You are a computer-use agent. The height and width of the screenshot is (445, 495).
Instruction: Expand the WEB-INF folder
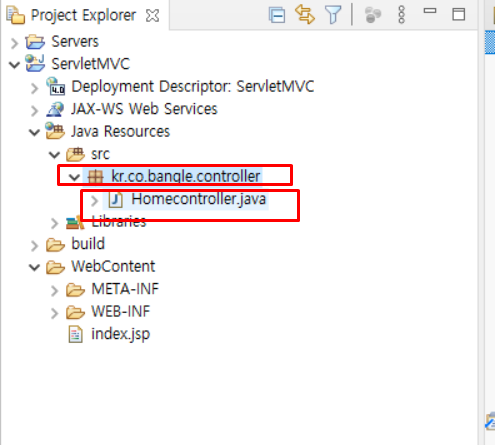point(54,313)
